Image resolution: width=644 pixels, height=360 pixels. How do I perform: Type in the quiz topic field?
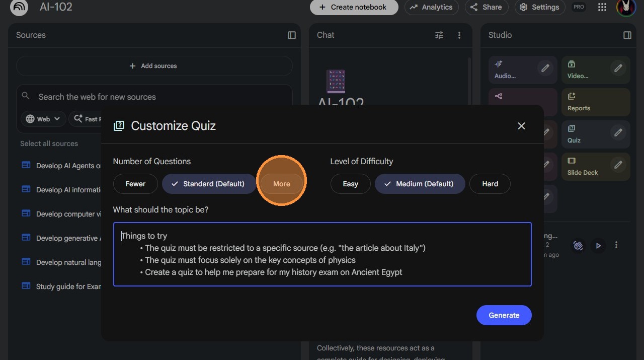point(322,254)
